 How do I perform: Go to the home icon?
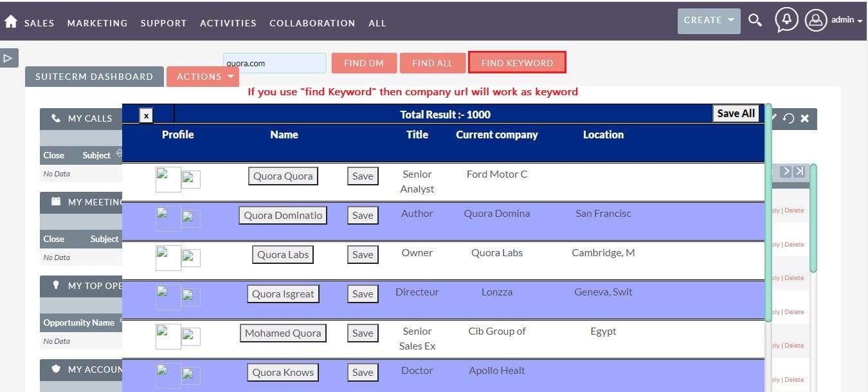(x=10, y=22)
